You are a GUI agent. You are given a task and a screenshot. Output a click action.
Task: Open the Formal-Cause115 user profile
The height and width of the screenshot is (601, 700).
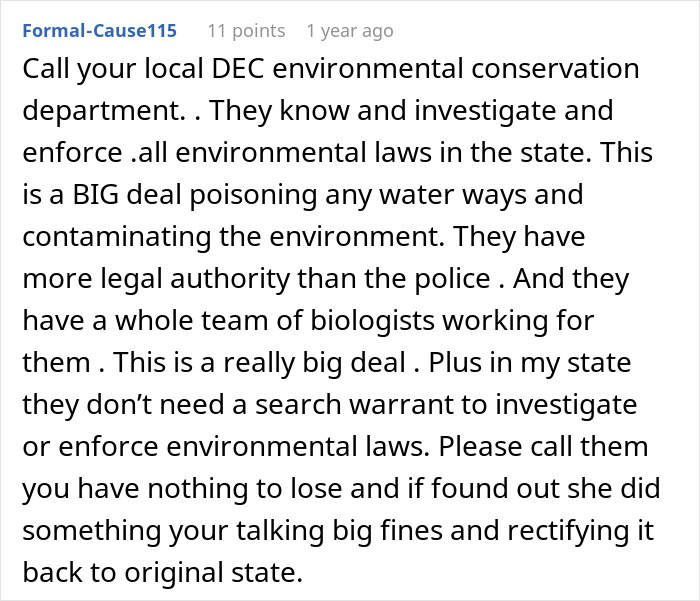(100, 31)
